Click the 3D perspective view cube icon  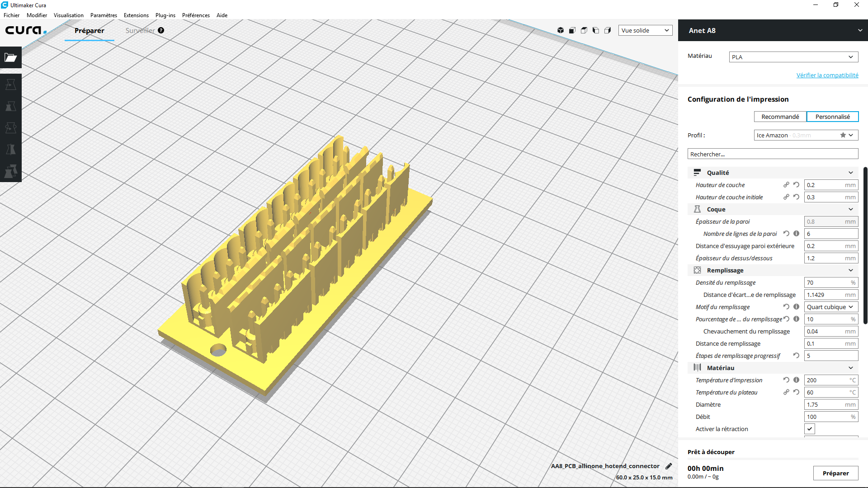tap(561, 30)
